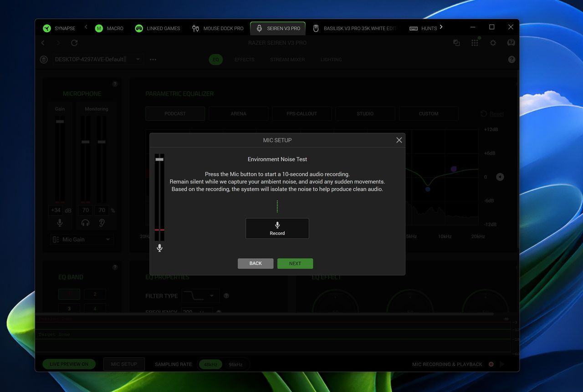Toggle headphone icon under Monitoring
This screenshot has height=392, width=583.
click(x=85, y=223)
